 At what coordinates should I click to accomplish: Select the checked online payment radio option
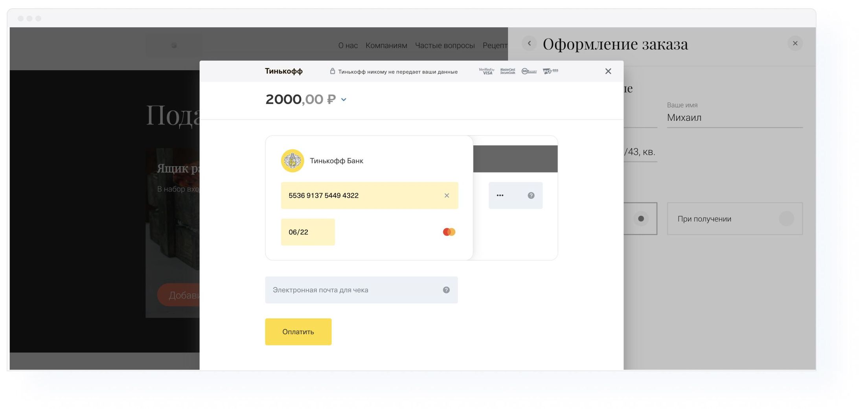641,219
